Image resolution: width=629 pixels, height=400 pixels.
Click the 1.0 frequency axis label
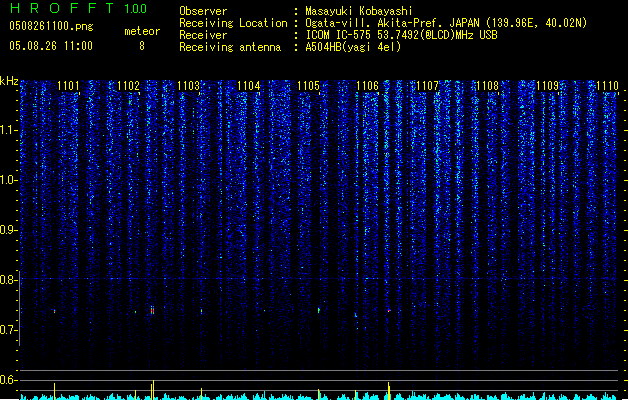pyautogui.click(x=8, y=180)
